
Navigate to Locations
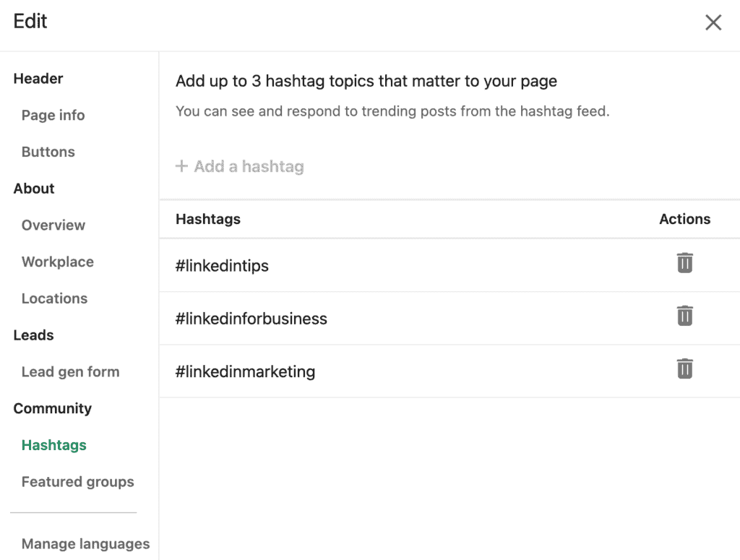[55, 298]
